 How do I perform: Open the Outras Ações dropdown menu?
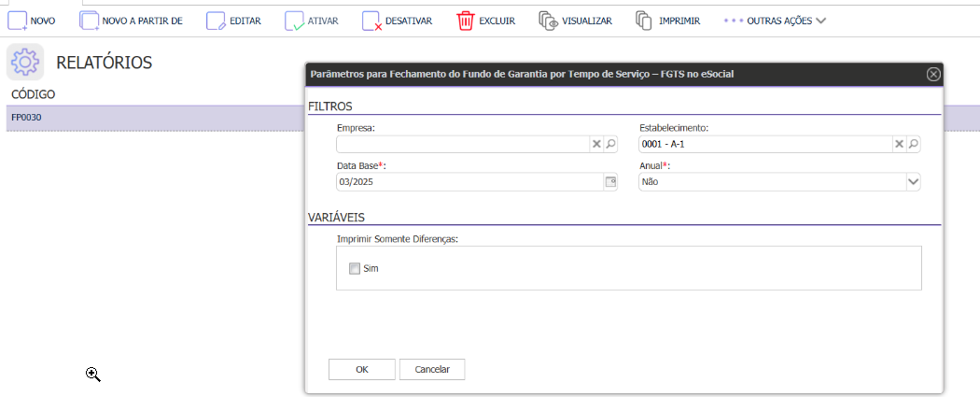pyautogui.click(x=775, y=21)
